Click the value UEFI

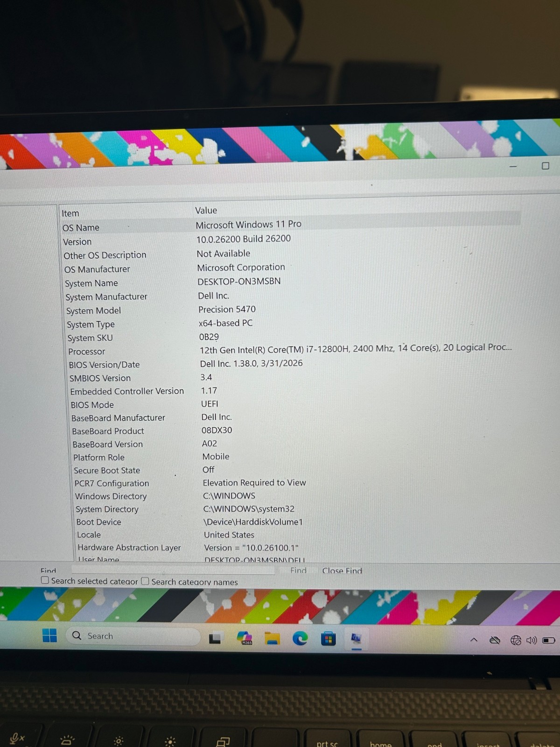point(210,404)
